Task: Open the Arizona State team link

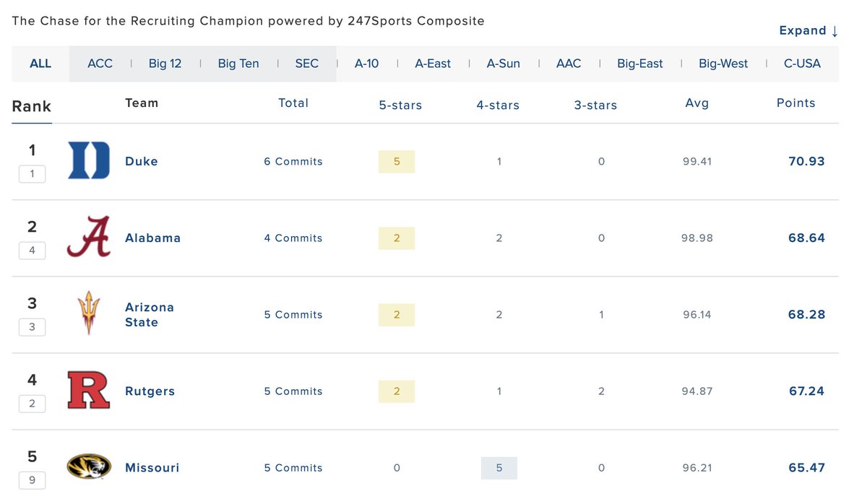Action: click(x=150, y=314)
